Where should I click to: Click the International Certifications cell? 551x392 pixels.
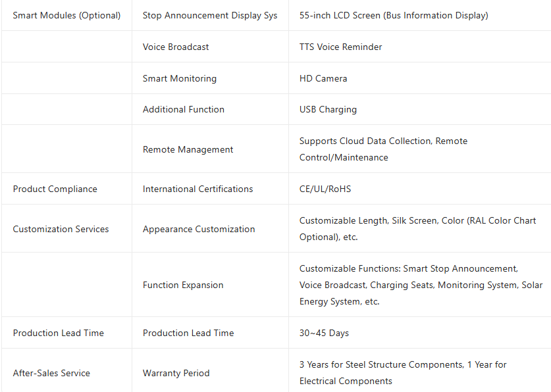197,189
